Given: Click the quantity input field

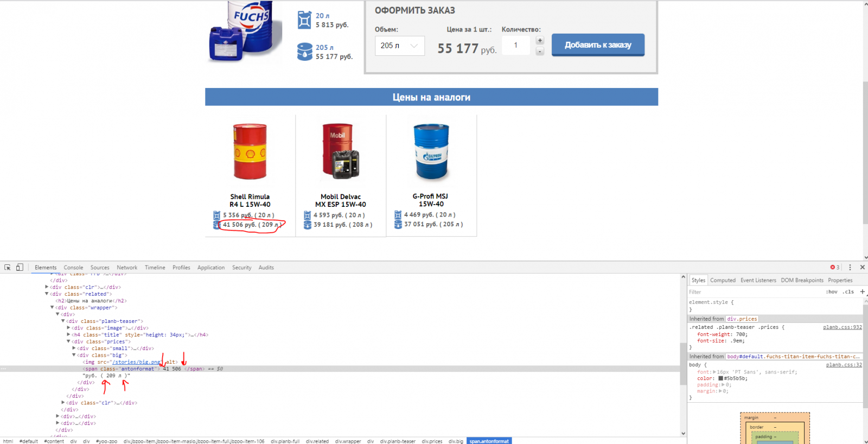Looking at the screenshot, I should [516, 46].
